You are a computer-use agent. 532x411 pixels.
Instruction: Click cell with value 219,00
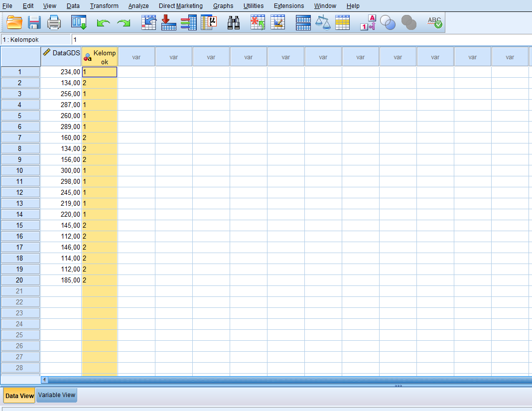[61, 203]
